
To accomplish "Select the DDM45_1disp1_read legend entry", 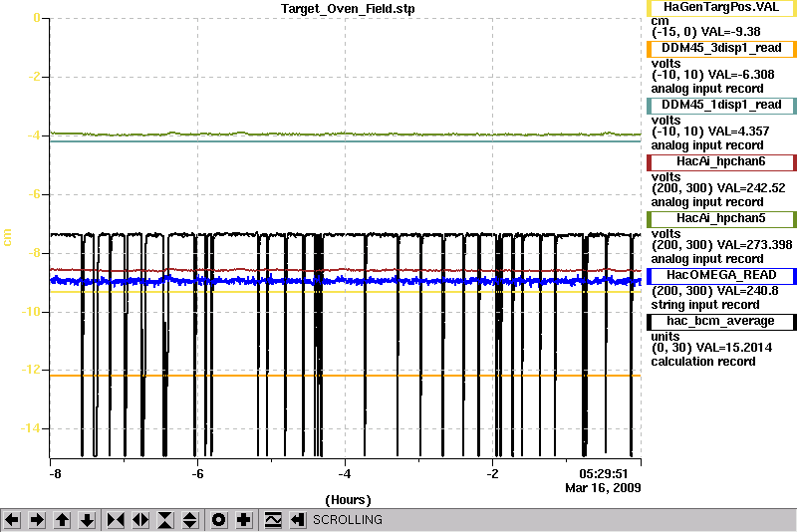I will (721, 106).
